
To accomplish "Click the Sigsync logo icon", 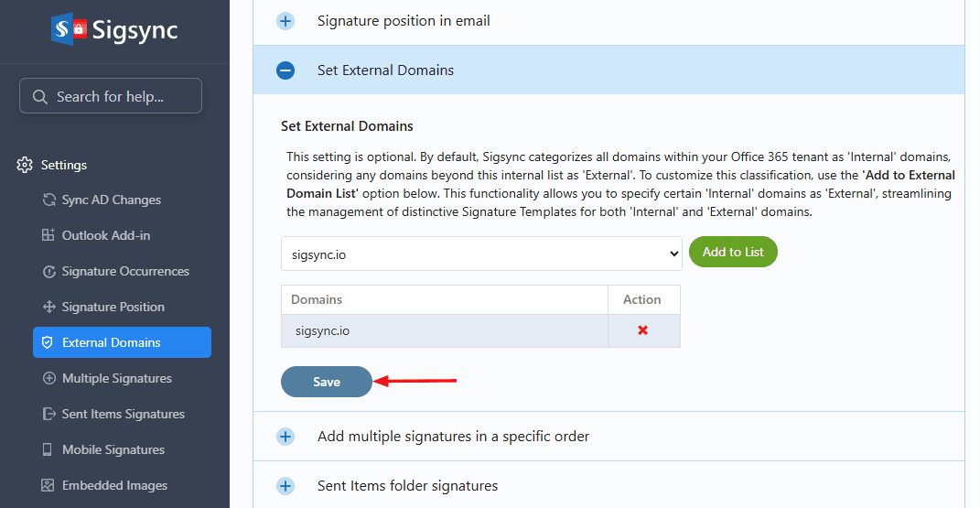I will point(69,28).
